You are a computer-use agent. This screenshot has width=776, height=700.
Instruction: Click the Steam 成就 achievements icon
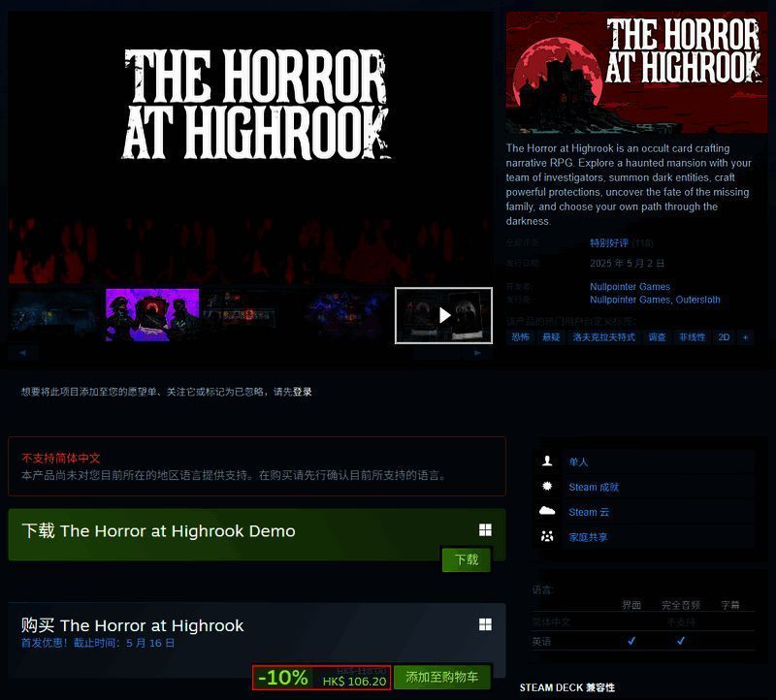[548, 487]
